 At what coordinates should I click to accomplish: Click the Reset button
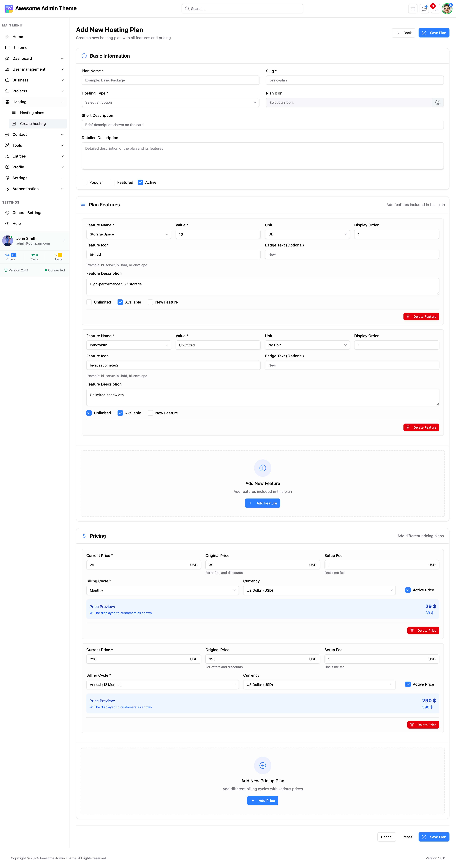tap(407, 837)
